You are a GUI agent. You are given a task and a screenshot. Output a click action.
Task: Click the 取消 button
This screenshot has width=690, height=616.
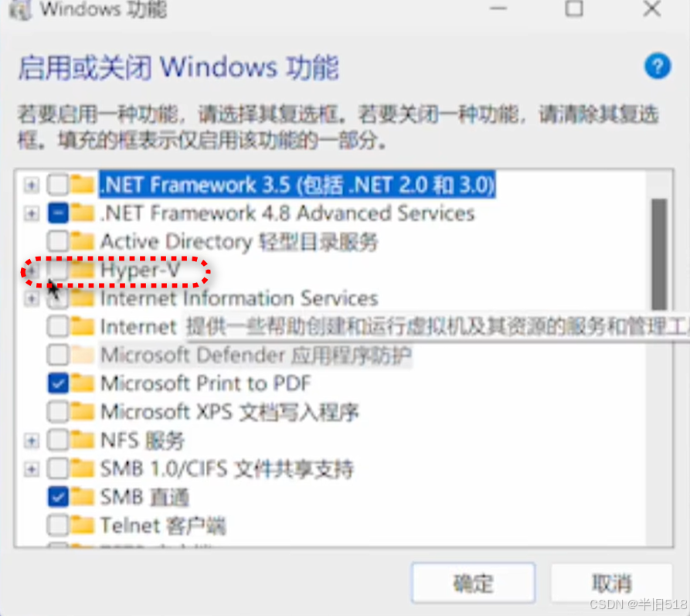coord(612,583)
